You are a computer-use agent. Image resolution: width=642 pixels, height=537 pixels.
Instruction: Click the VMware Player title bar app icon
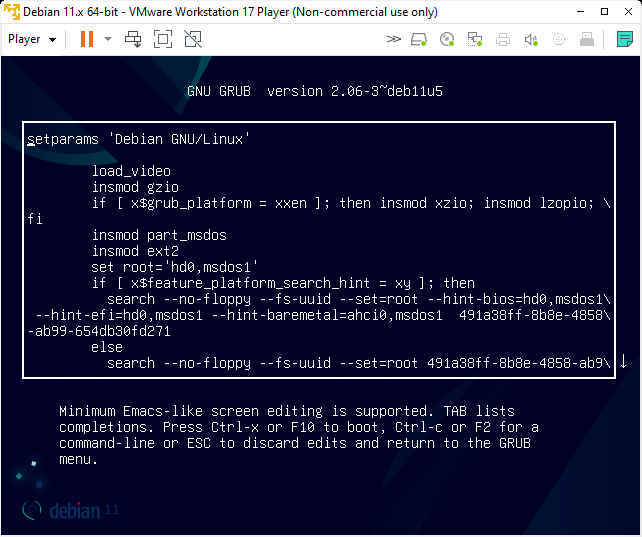[x=12, y=12]
